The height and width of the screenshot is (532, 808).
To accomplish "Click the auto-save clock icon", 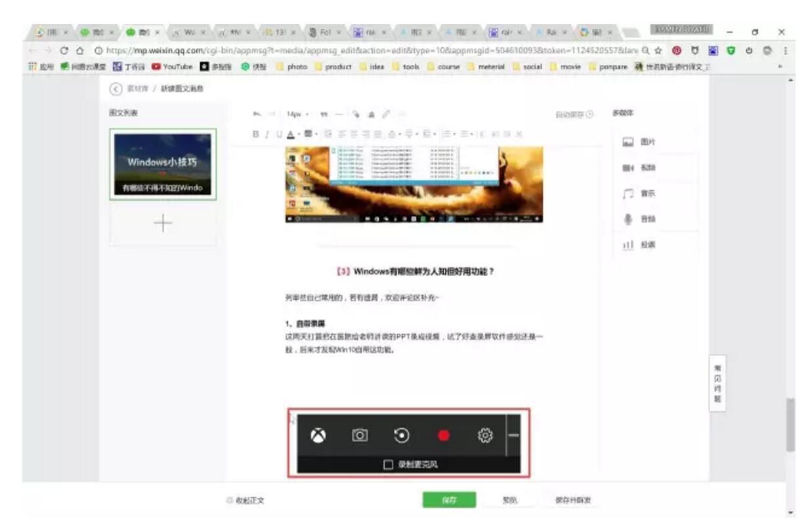I will (589, 114).
